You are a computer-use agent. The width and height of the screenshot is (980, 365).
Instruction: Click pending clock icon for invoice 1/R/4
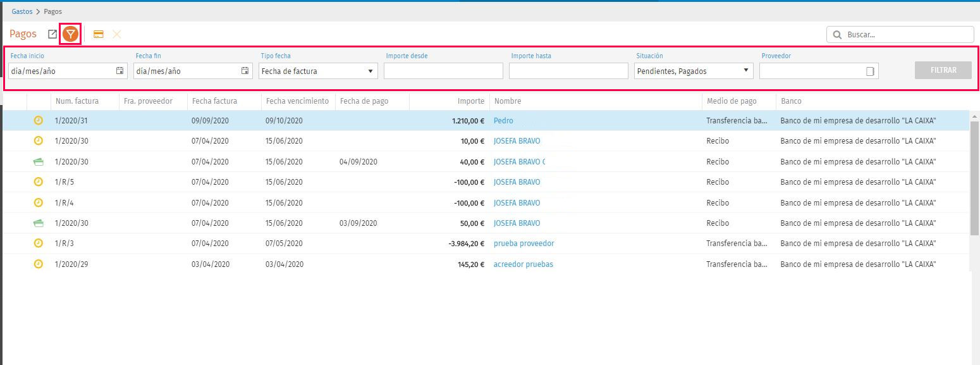[x=38, y=202]
